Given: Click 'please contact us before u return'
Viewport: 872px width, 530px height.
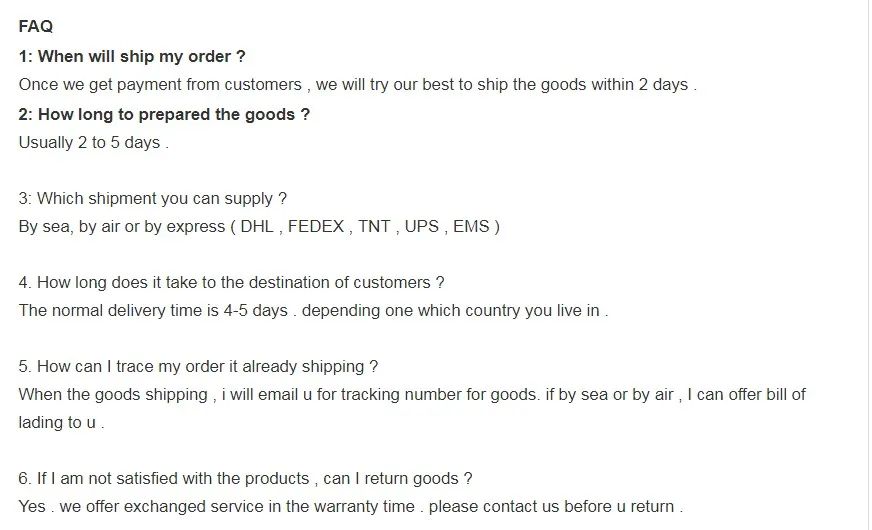Looking at the screenshot, I should 551,506.
